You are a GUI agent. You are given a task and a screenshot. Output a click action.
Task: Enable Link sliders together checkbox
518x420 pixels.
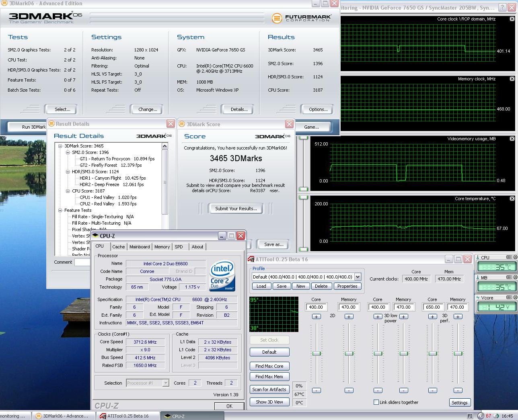pyautogui.click(x=376, y=402)
